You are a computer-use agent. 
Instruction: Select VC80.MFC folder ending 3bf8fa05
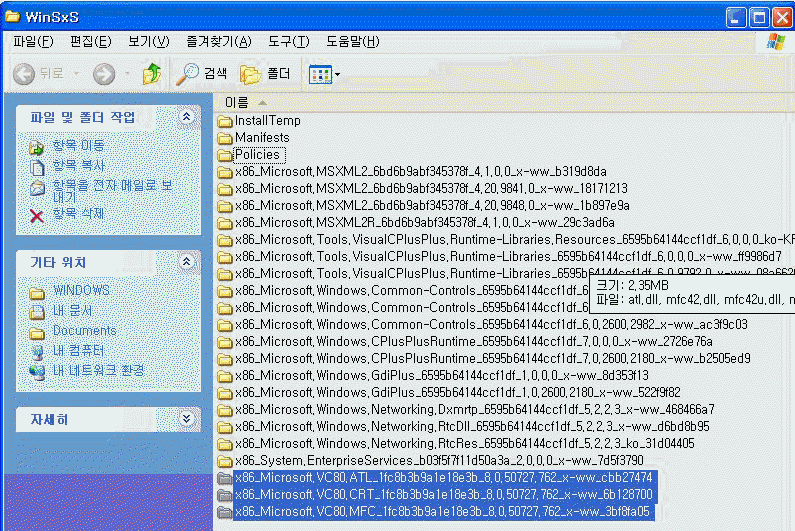tap(444, 512)
